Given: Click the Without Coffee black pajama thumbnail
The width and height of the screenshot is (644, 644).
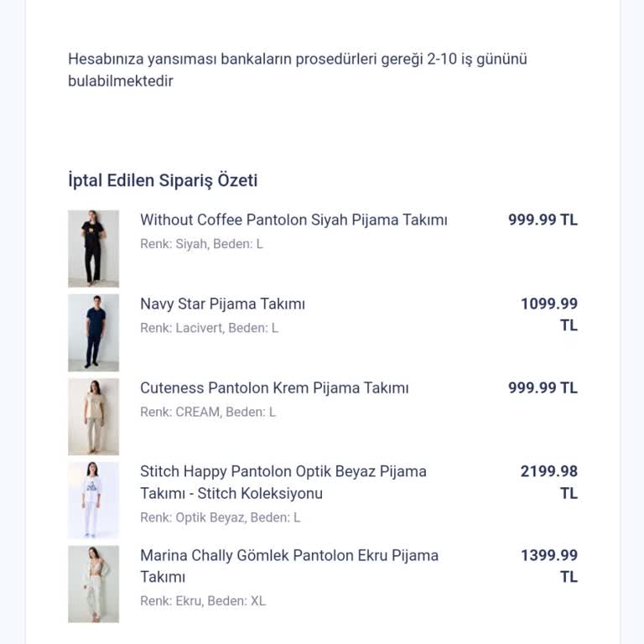Looking at the screenshot, I should click(93, 248).
